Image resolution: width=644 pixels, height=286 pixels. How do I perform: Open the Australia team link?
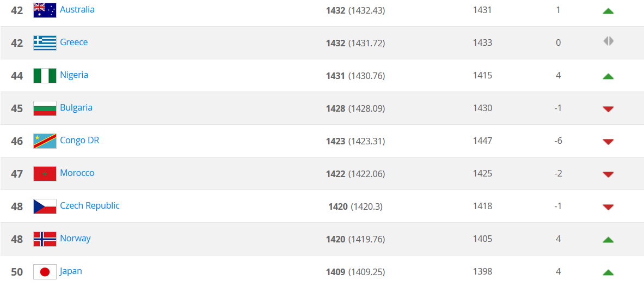[x=77, y=9]
